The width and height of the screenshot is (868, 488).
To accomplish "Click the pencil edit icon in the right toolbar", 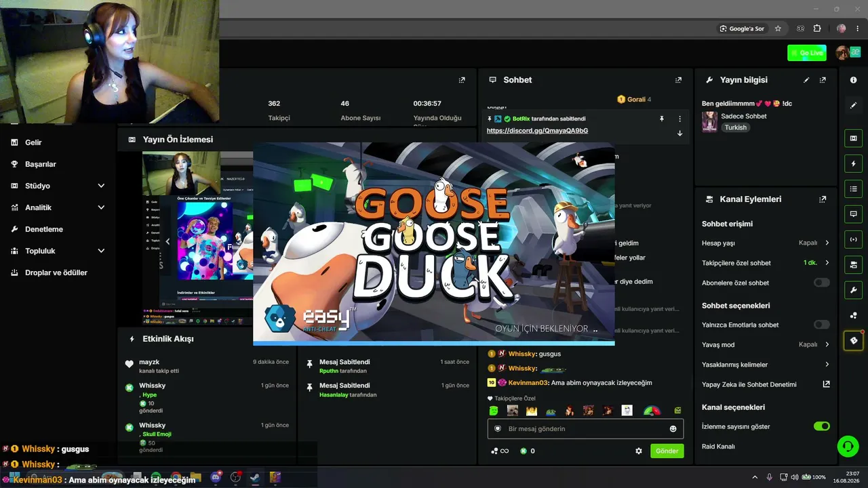I will click(x=853, y=105).
